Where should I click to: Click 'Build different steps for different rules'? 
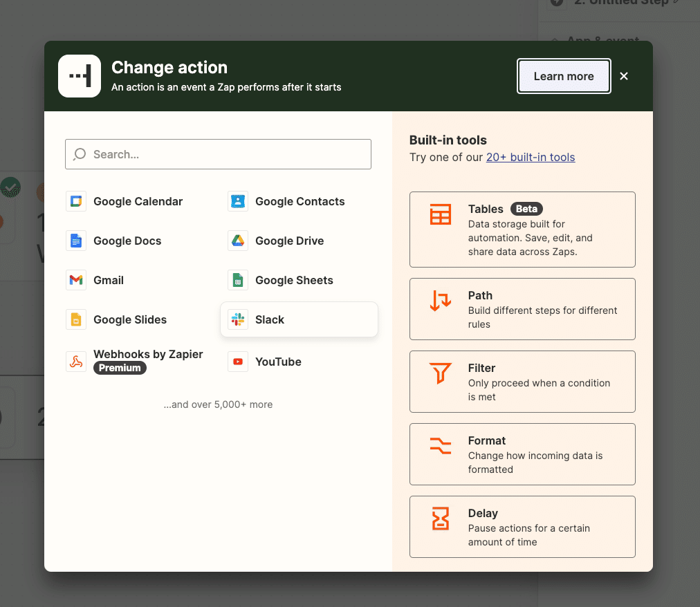[542, 317]
